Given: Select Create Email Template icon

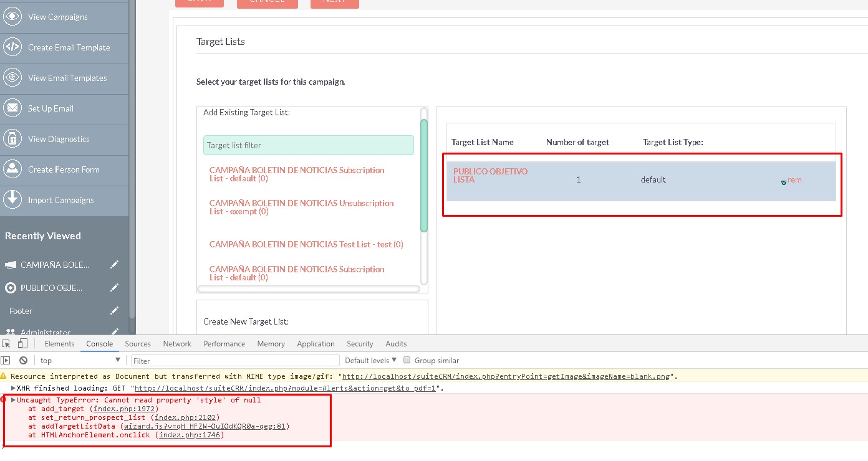Looking at the screenshot, I should coord(12,47).
